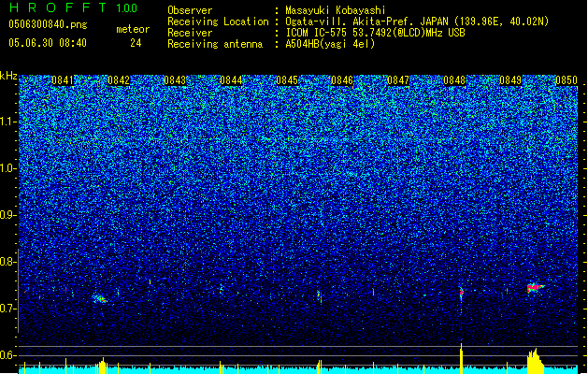Click the meteor echo streak at 0848
588x374 pixels.
(x=462, y=295)
